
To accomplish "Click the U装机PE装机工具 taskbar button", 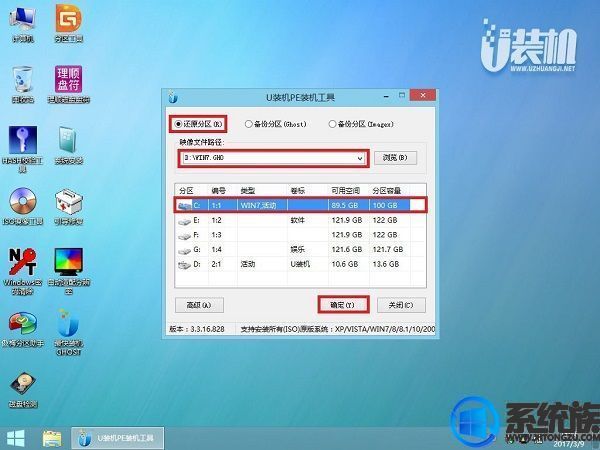I will (x=117, y=439).
